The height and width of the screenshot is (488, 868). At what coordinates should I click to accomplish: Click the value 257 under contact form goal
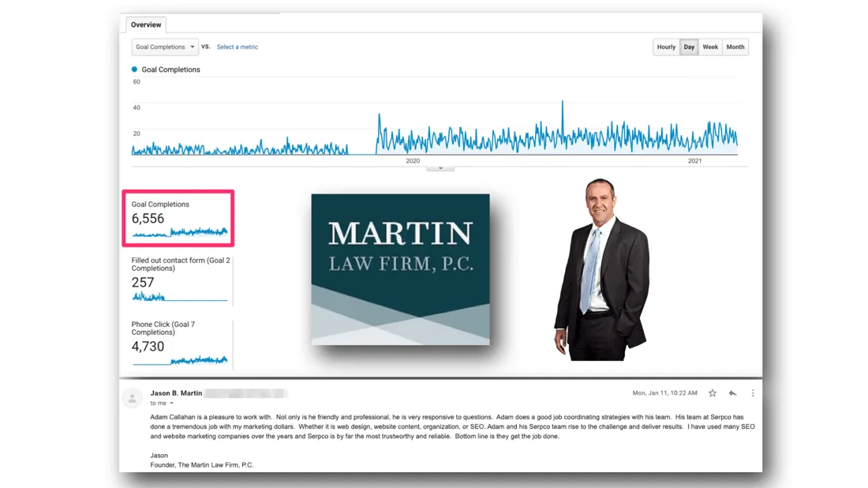click(x=143, y=283)
